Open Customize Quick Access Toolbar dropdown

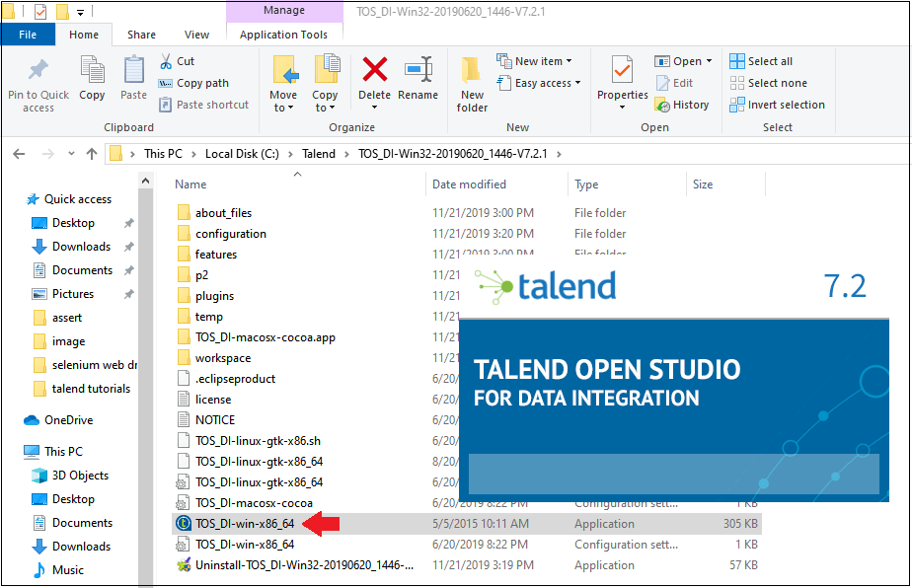80,12
